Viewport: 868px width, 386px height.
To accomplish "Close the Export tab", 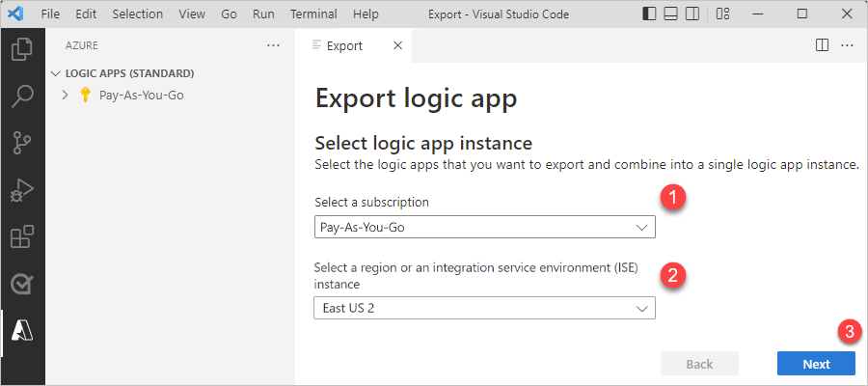I will click(398, 45).
